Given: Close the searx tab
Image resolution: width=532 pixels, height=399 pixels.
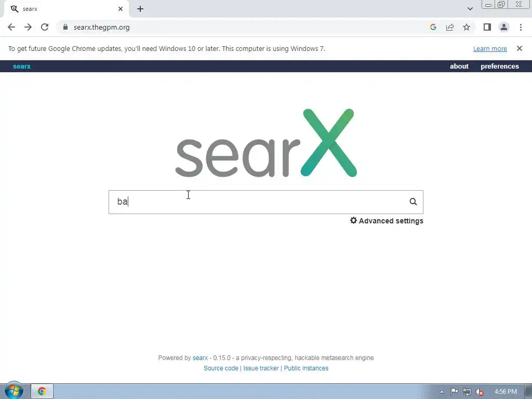Looking at the screenshot, I should click(x=121, y=9).
